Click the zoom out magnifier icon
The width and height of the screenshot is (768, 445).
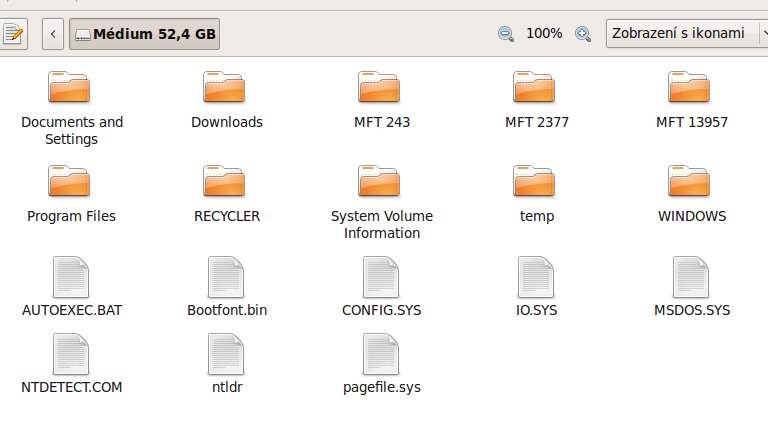tap(506, 33)
